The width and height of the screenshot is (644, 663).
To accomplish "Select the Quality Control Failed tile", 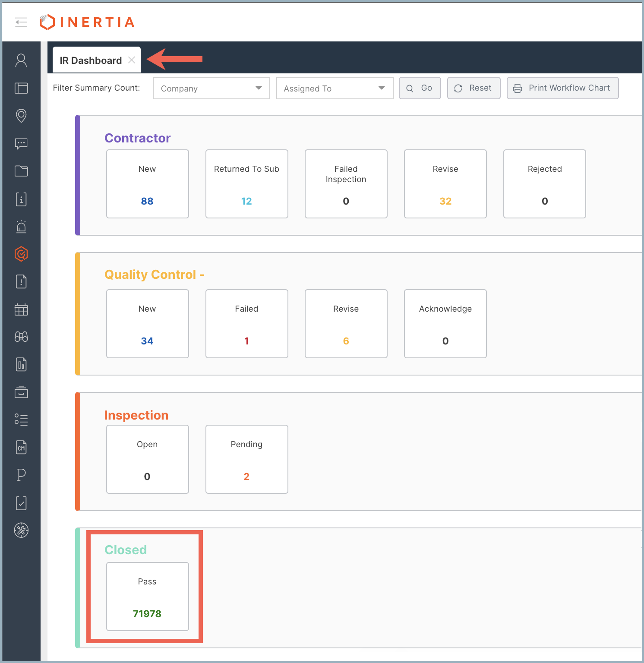I will point(247,324).
